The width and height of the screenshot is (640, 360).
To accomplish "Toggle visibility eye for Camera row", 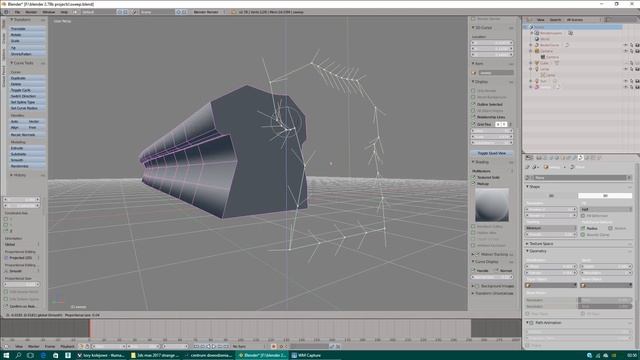I will pyautogui.click(x=626, y=51).
